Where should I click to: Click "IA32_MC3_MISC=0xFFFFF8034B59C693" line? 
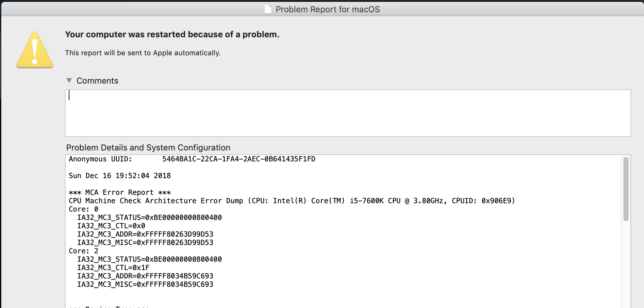click(x=145, y=285)
